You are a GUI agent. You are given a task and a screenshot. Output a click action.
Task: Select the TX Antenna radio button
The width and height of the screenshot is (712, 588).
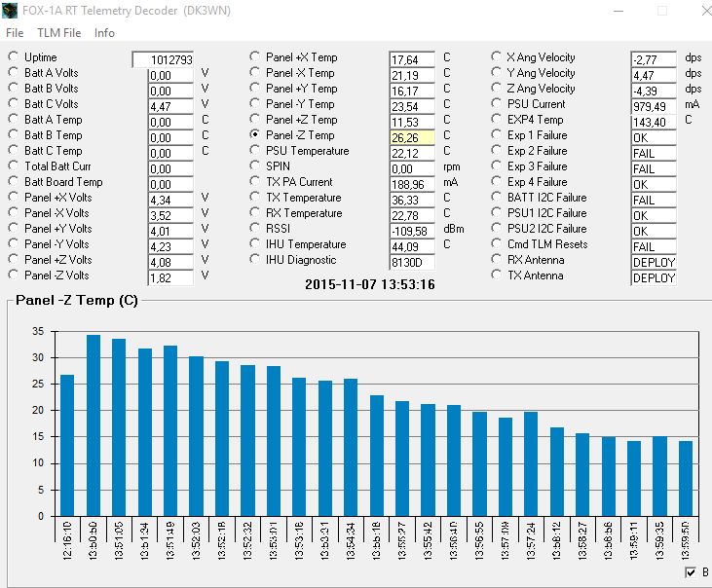pyautogui.click(x=497, y=275)
